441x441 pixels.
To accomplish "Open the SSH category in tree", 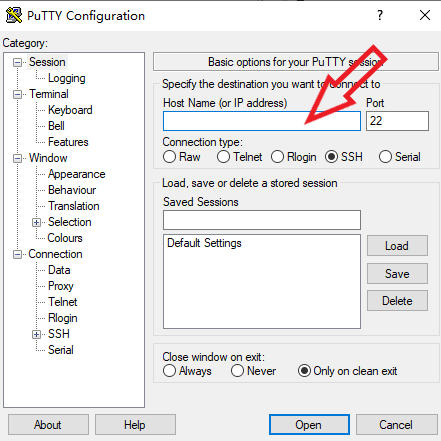I will [59, 334].
